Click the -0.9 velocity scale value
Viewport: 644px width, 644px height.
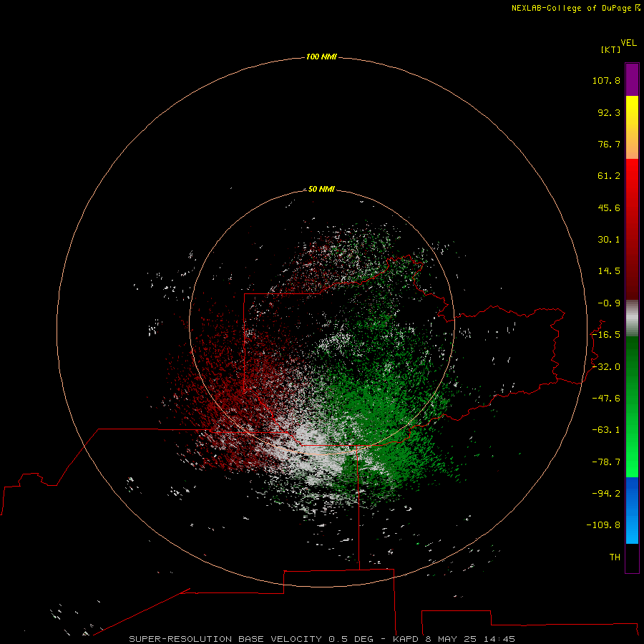pyautogui.click(x=609, y=303)
